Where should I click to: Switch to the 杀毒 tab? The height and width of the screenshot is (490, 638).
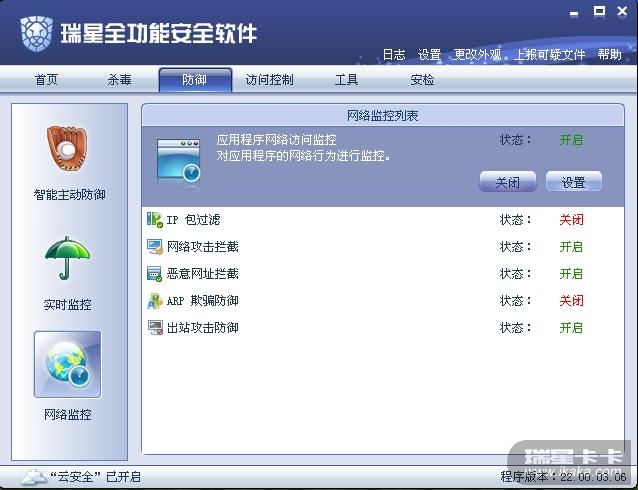pyautogui.click(x=119, y=80)
